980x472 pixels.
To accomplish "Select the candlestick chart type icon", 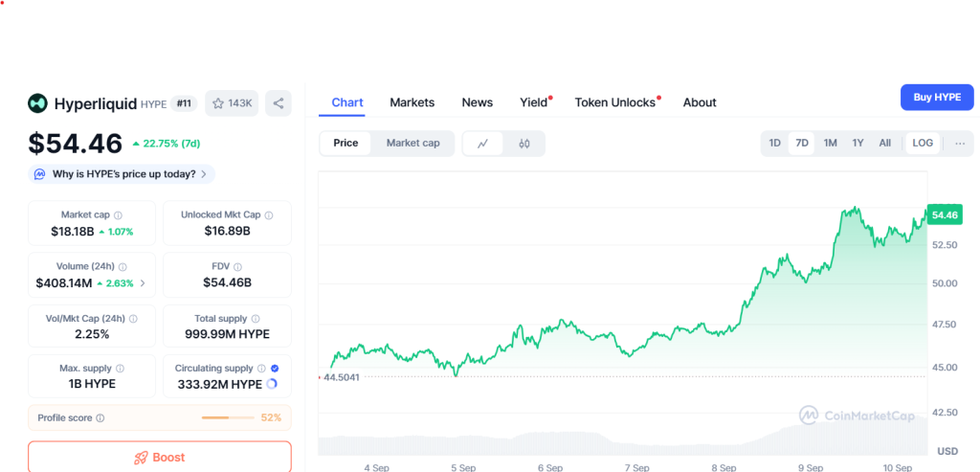I will coord(524,144).
